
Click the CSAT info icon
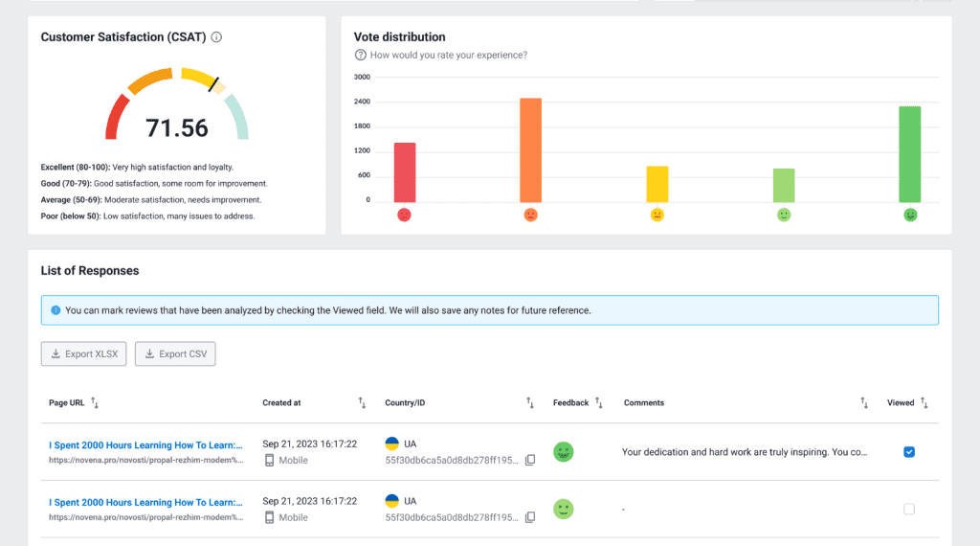(x=216, y=37)
